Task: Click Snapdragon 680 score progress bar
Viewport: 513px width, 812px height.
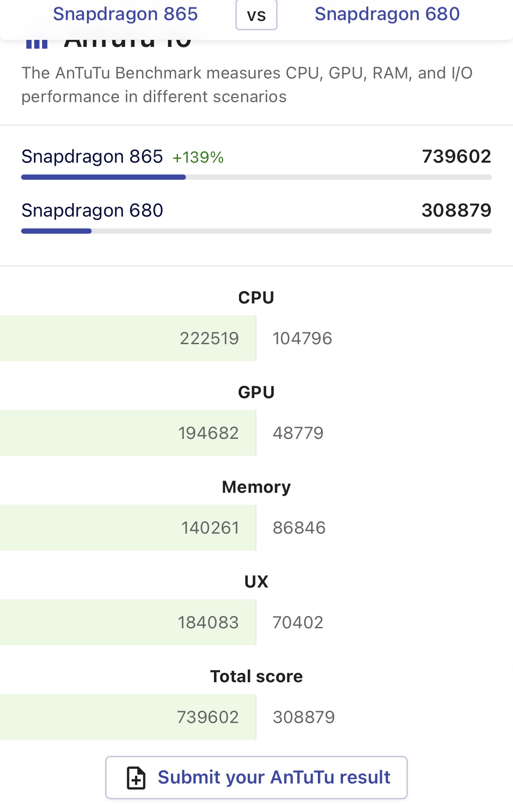Action: pos(256,231)
